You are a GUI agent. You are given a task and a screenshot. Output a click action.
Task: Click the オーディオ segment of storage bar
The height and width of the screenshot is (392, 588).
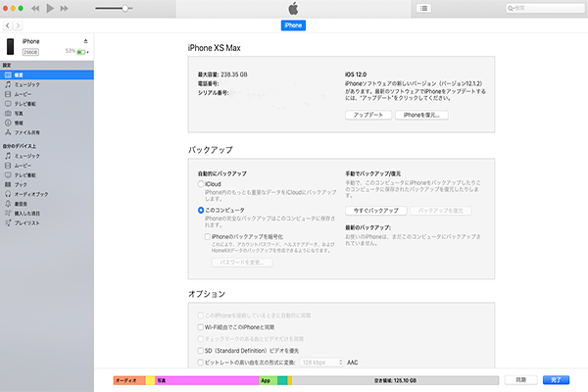(x=129, y=380)
